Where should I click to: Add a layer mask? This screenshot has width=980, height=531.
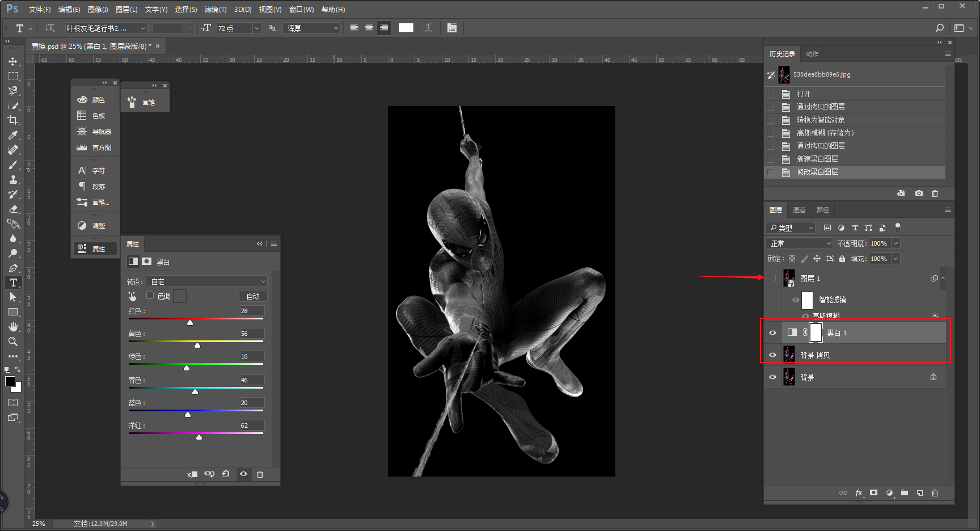pyautogui.click(x=874, y=493)
